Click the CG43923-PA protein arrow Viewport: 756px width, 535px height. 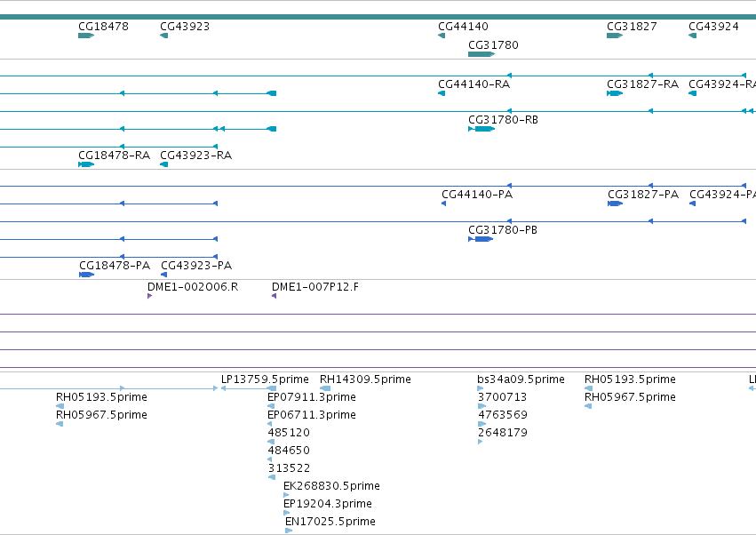(x=164, y=275)
